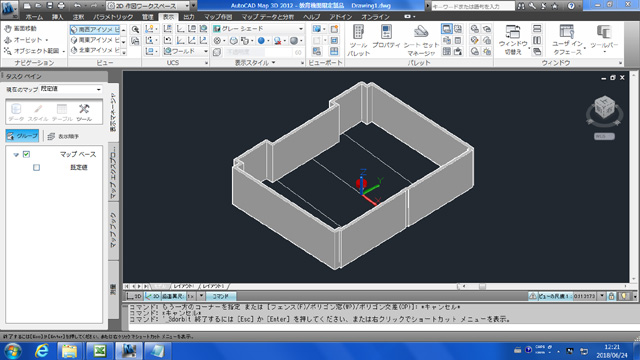Click the ツール icon in task pane
This screenshot has width=640, height=360.
click(x=84, y=112)
